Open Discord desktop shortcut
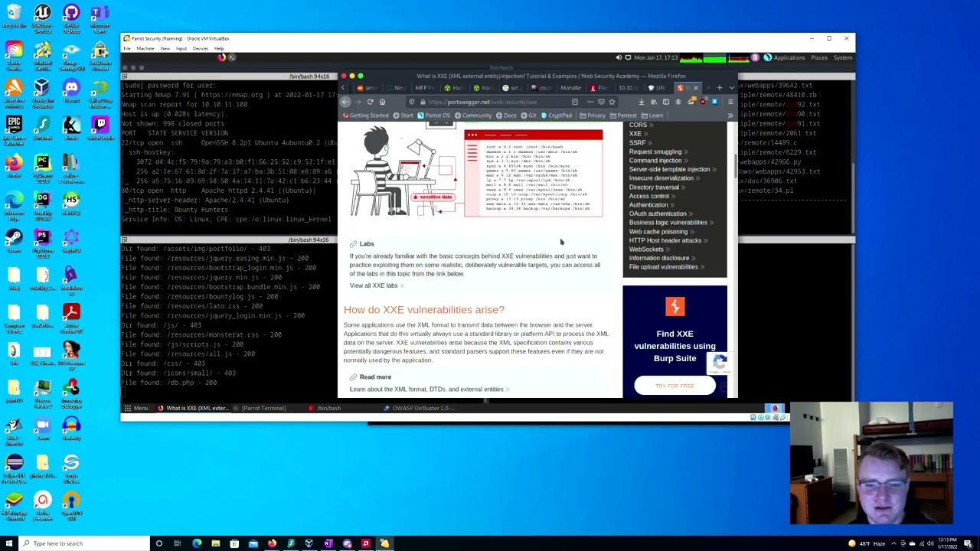The image size is (980, 551). pyautogui.click(x=71, y=91)
